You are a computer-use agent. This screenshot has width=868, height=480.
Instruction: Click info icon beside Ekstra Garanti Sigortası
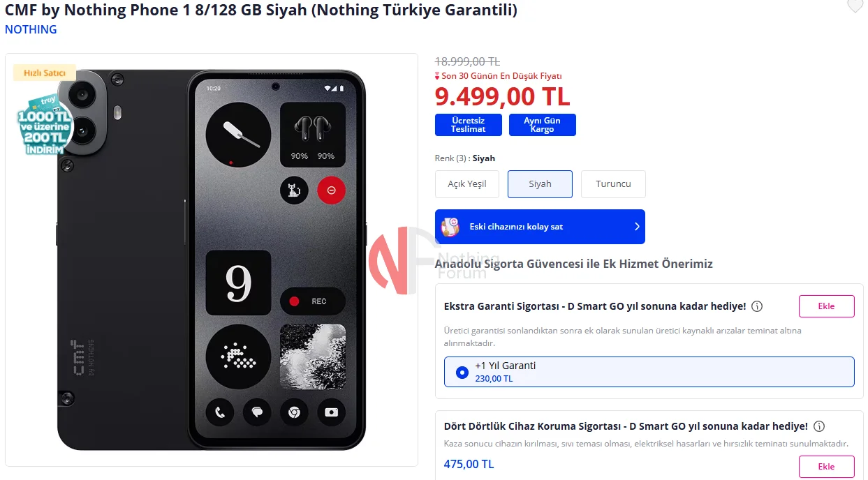(757, 306)
